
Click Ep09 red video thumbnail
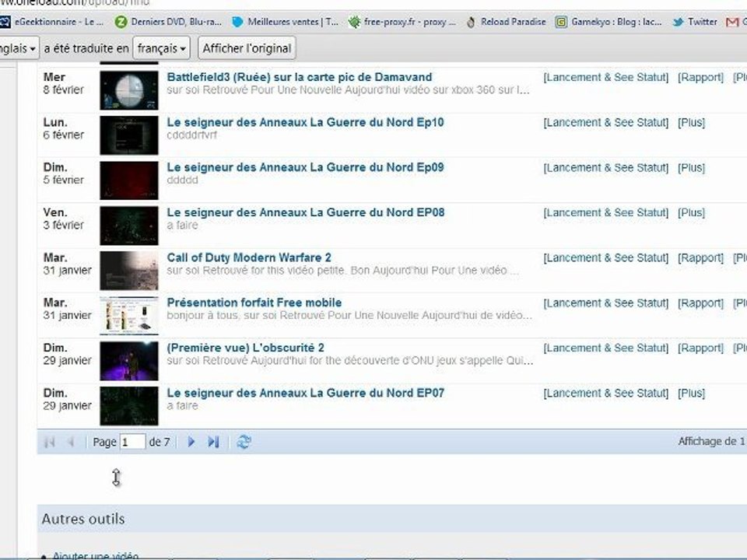(x=129, y=180)
